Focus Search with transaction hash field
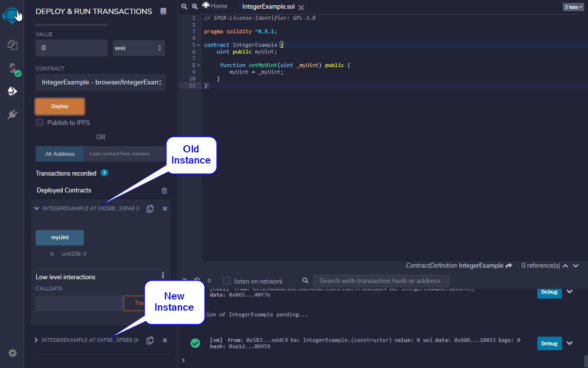The height and width of the screenshot is (368, 588). pos(381,281)
